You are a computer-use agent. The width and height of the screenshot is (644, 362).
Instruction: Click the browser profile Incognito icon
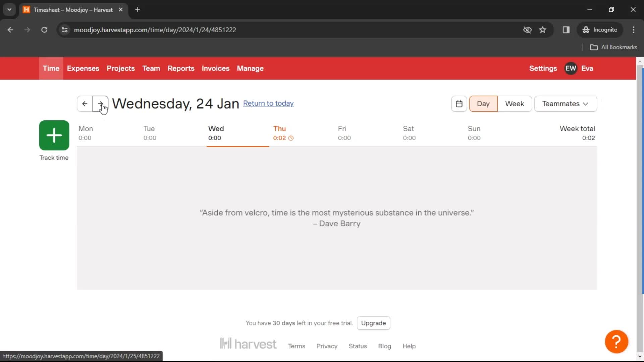coord(587,29)
